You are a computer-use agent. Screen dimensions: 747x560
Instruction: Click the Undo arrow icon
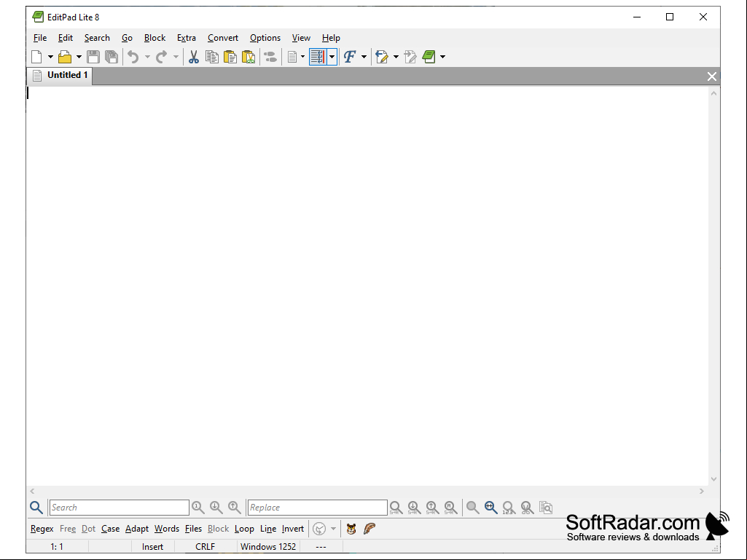point(133,57)
